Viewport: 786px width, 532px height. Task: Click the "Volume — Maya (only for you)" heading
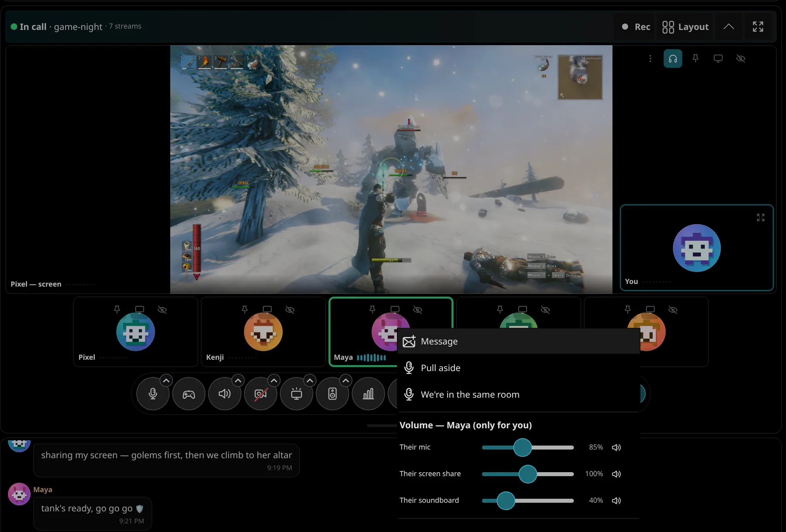(x=465, y=425)
